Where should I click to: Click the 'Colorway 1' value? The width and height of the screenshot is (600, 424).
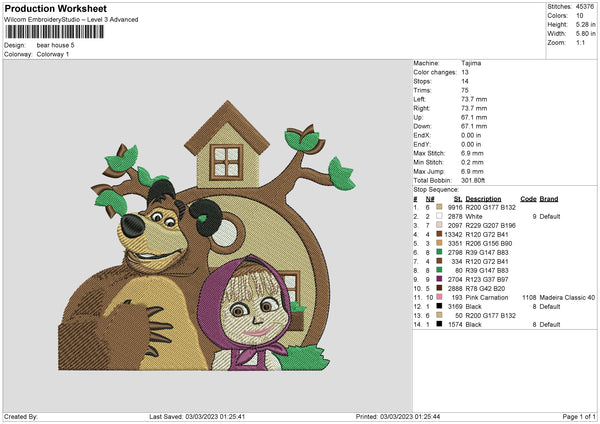point(53,54)
